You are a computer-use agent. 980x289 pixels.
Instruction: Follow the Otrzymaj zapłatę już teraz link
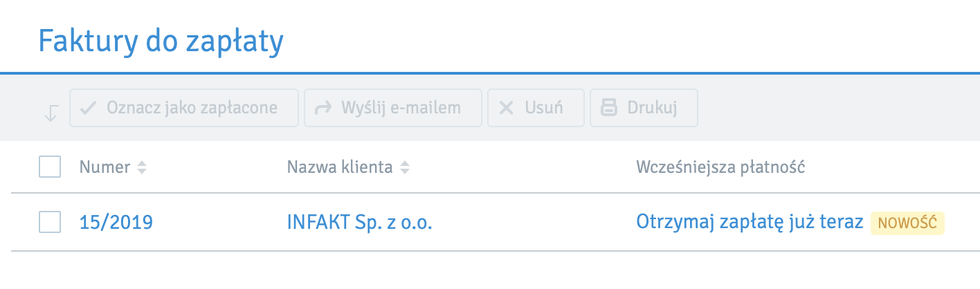[750, 223]
